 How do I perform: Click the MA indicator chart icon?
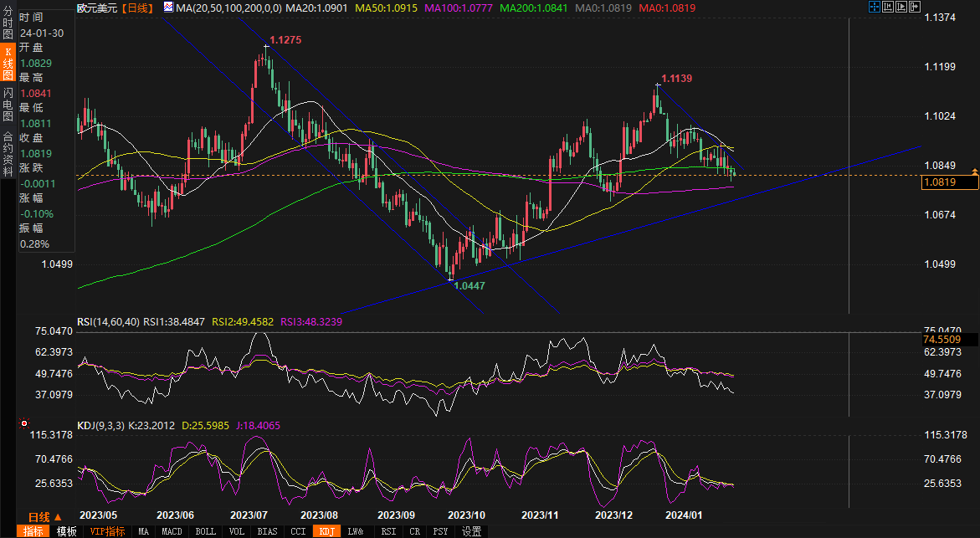click(168, 8)
